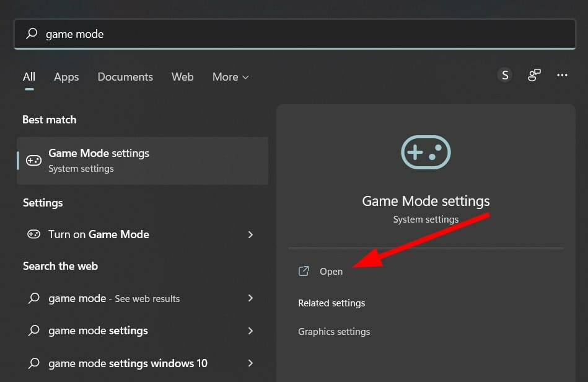Image resolution: width=588 pixels, height=382 pixels.
Task: Click the magnifier beside "game mode settings" suggestion
Action: tap(33, 331)
